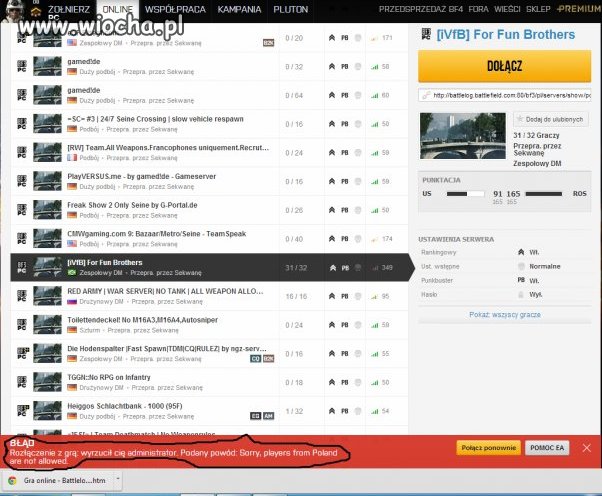Open the KAMPANIA tab

click(x=239, y=9)
